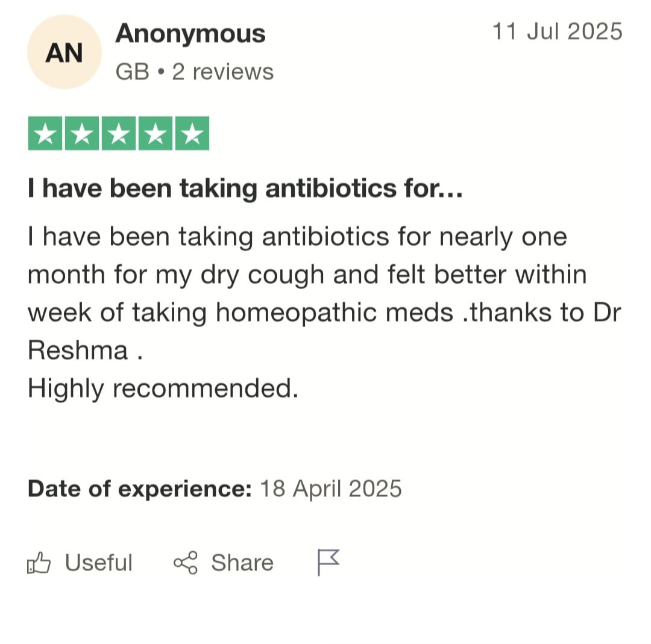Viewport: 651px width, 644px height.
Task: Open the bold review title "I have been taking antibiotics for…"
Action: 245,189
